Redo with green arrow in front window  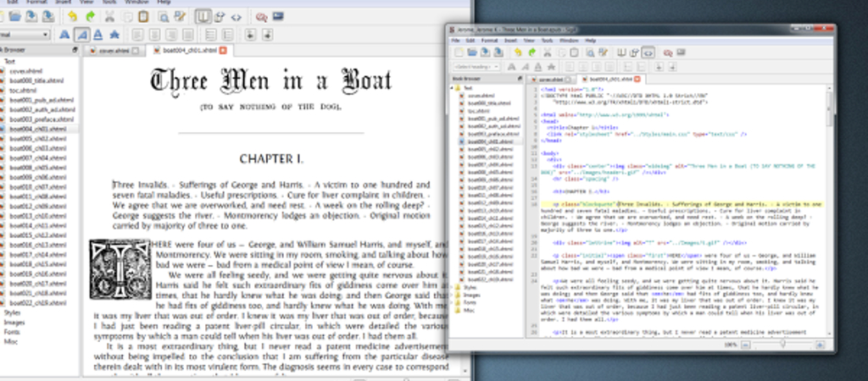[x=532, y=52]
